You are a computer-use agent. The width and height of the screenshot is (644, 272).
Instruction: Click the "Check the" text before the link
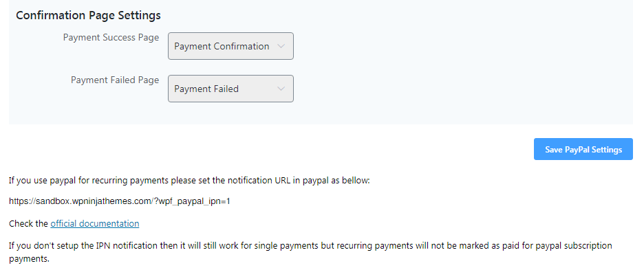[x=28, y=224]
